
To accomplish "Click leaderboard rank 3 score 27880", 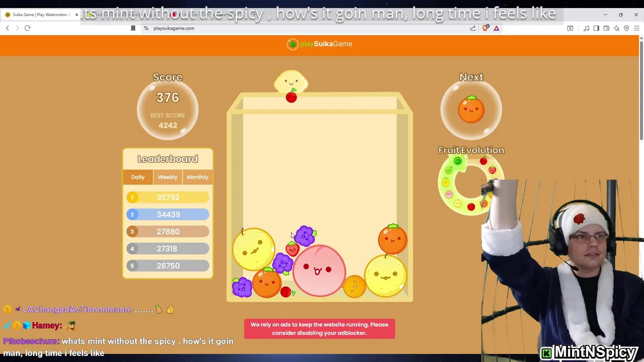I will (168, 232).
